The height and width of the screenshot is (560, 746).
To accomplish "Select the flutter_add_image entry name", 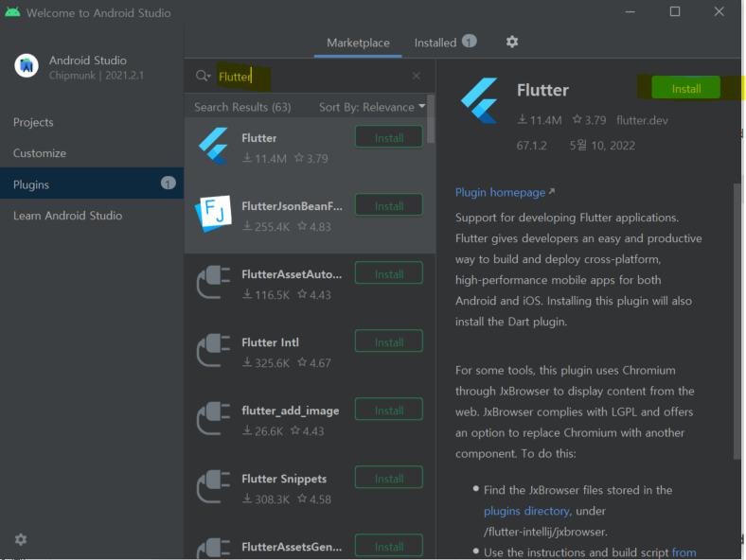I will pos(291,411).
